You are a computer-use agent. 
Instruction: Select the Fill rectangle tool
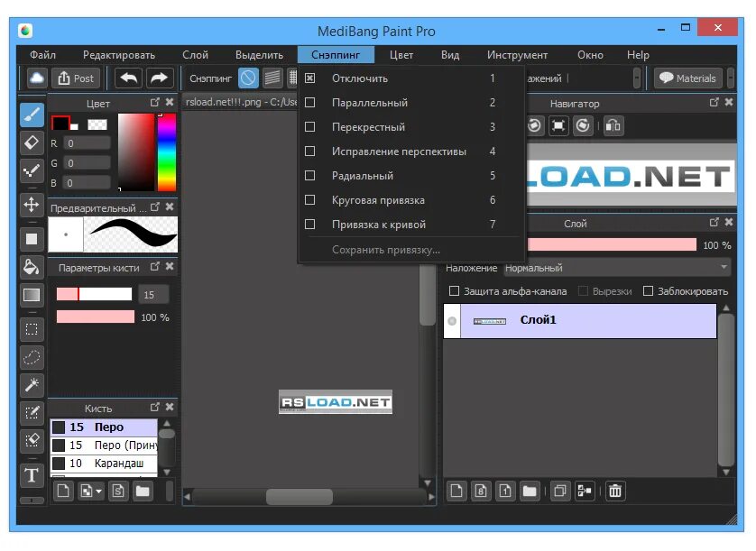click(x=32, y=239)
